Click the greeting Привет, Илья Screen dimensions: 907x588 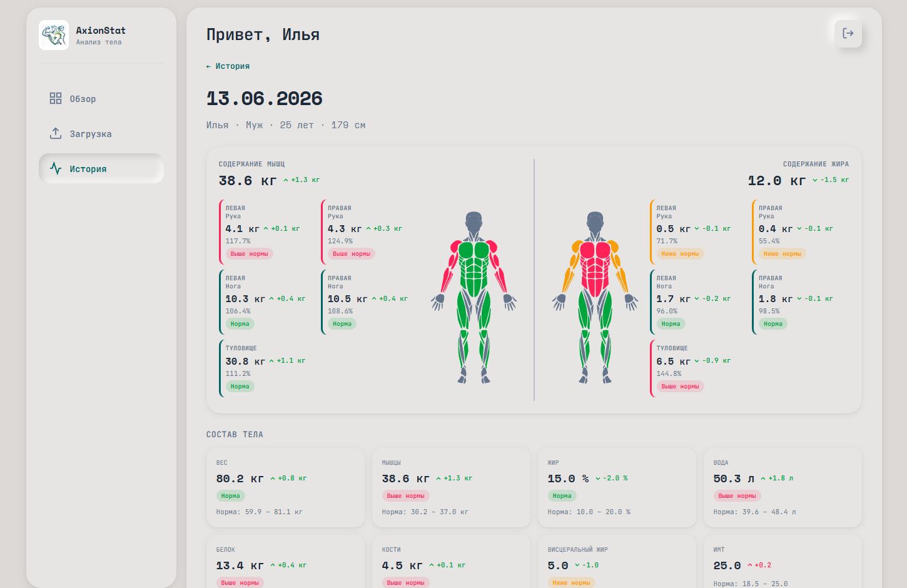(263, 34)
